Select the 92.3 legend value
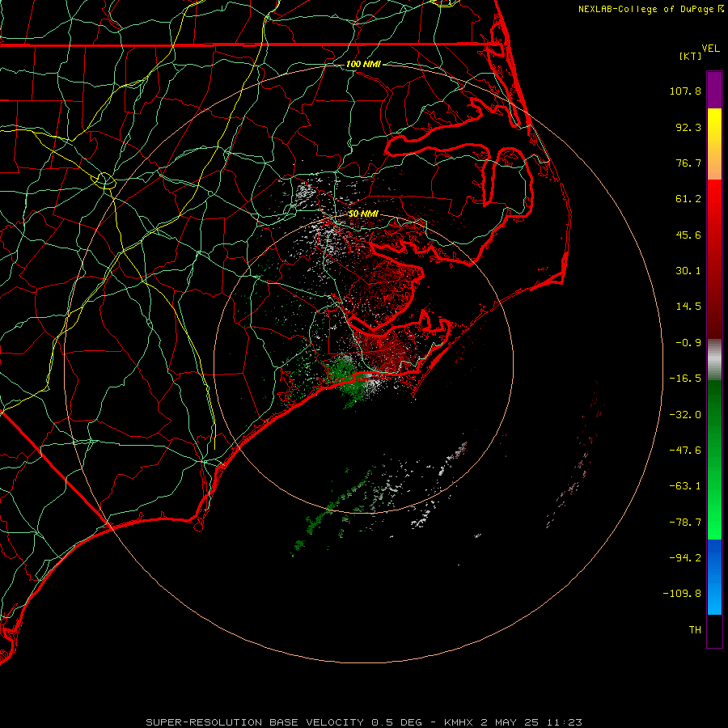The height and width of the screenshot is (728, 728). pos(688,127)
